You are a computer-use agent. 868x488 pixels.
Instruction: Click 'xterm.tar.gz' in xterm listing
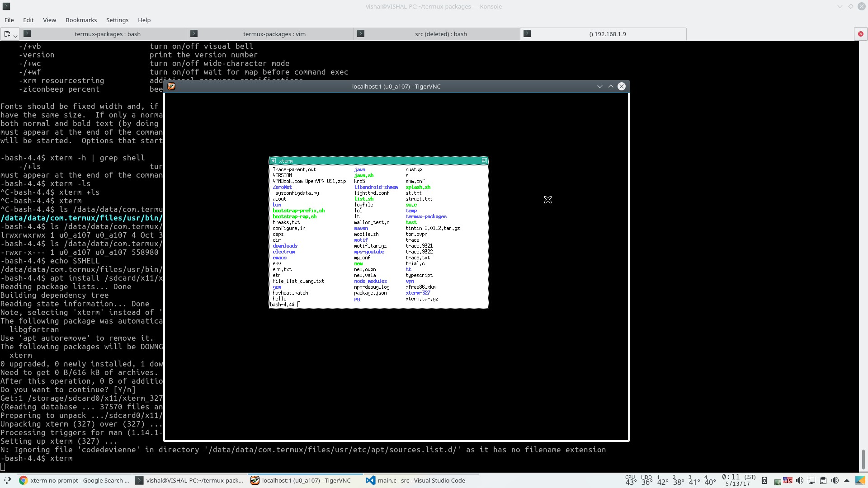(x=422, y=299)
